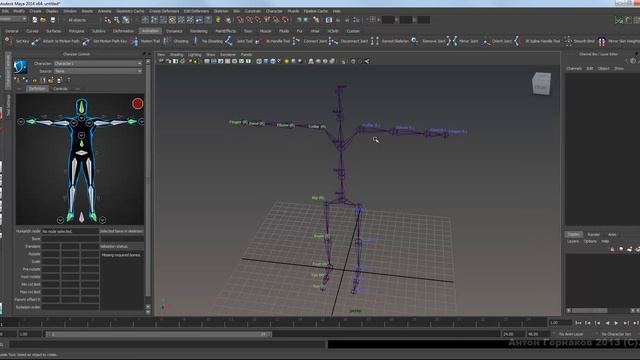Click on the time slider frame ruler

click(x=273, y=322)
